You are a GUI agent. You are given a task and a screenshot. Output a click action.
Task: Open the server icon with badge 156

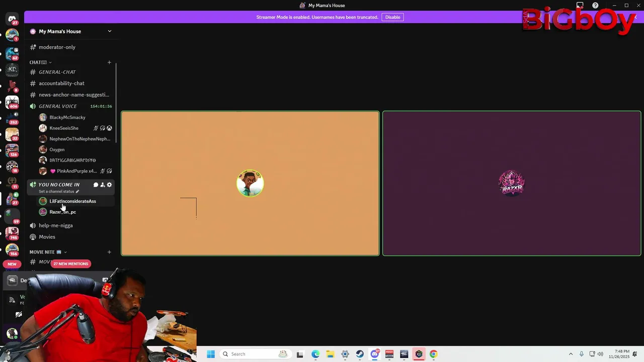coord(12,249)
